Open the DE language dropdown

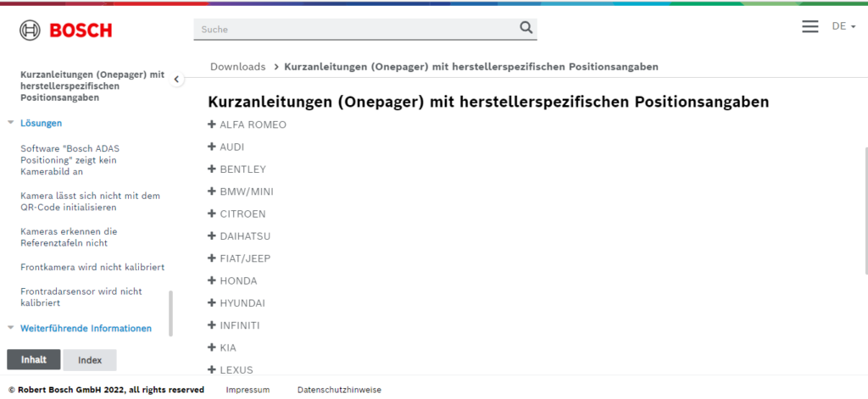point(843,26)
